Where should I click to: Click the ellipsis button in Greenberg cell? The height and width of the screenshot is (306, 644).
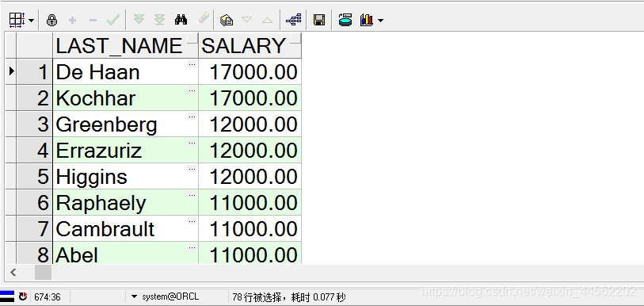192,117
